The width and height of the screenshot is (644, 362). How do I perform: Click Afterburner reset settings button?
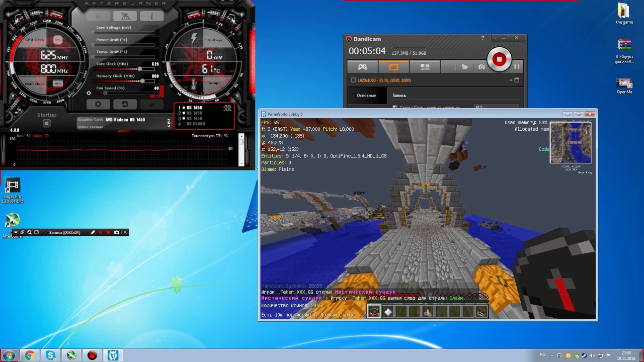pos(125,104)
